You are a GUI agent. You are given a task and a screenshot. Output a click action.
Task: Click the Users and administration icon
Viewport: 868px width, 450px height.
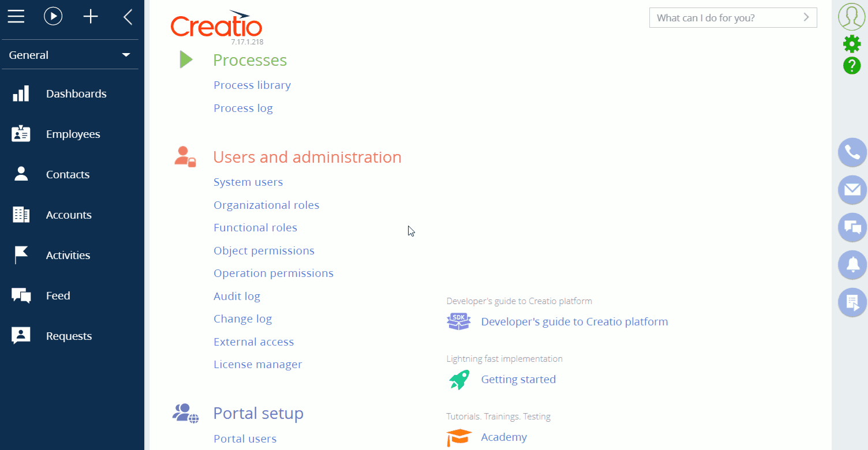[185, 157]
